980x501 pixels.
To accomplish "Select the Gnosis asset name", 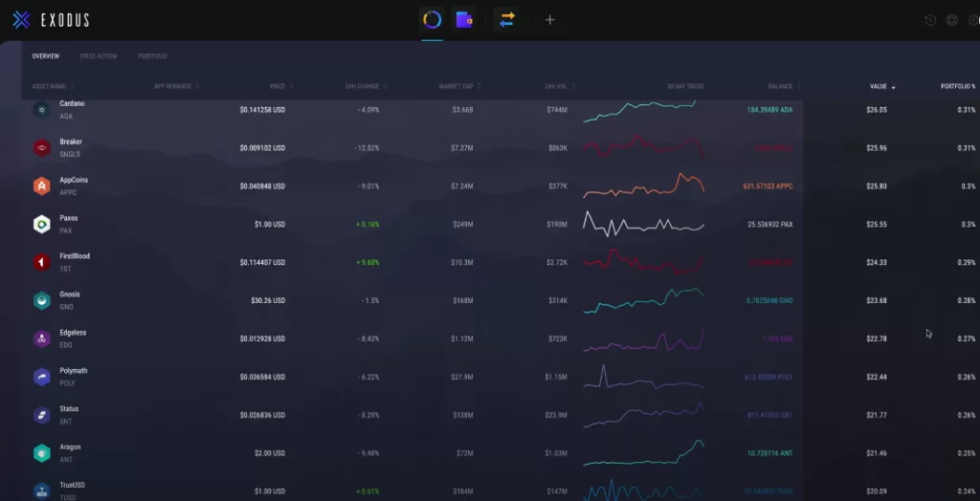I will [69, 294].
